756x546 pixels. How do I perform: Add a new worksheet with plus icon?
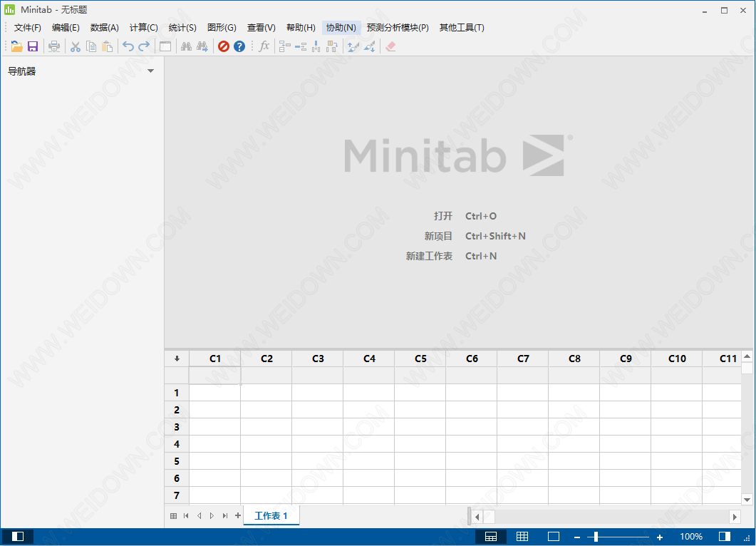point(238,515)
